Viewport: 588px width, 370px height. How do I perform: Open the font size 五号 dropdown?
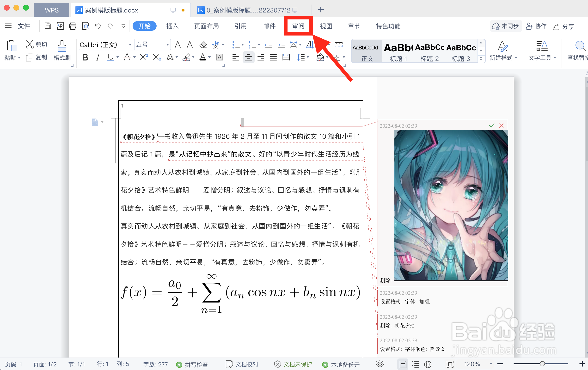click(167, 45)
